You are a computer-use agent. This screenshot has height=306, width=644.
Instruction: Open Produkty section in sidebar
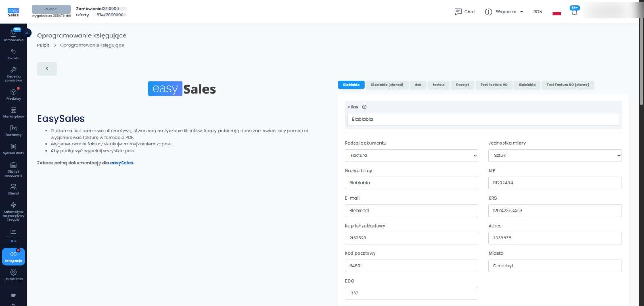point(13,94)
